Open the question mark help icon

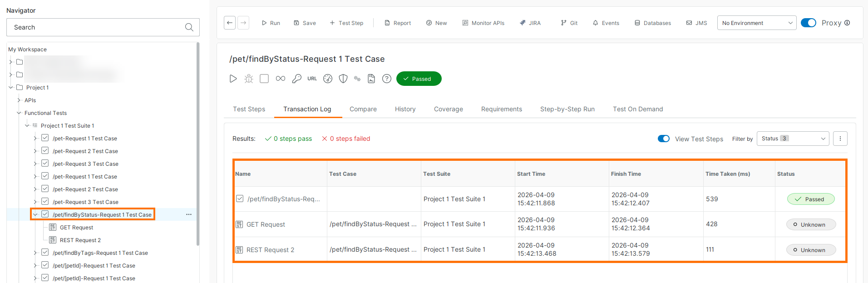[x=387, y=79]
